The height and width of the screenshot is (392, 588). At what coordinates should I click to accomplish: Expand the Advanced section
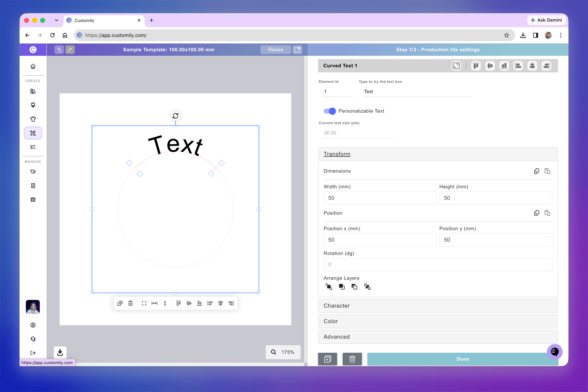coord(438,337)
